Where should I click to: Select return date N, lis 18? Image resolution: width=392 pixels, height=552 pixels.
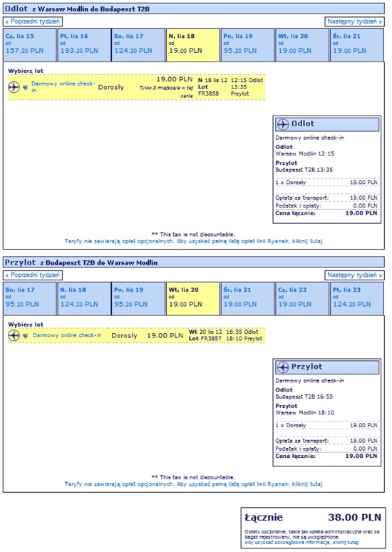coord(84,299)
